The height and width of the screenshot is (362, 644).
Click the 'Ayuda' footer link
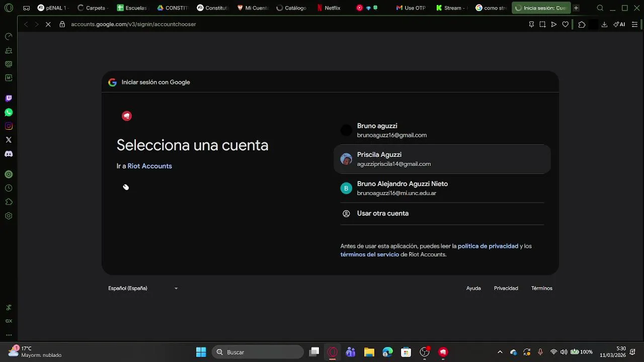pyautogui.click(x=473, y=288)
